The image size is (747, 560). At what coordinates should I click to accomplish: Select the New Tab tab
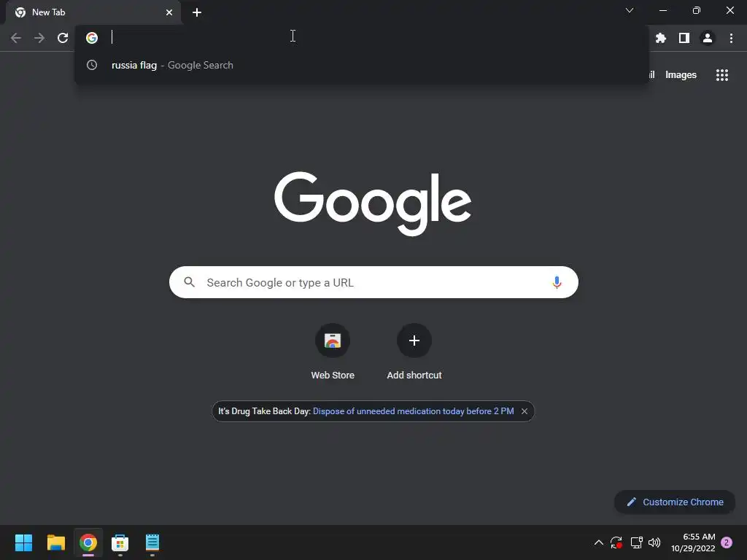(x=93, y=12)
